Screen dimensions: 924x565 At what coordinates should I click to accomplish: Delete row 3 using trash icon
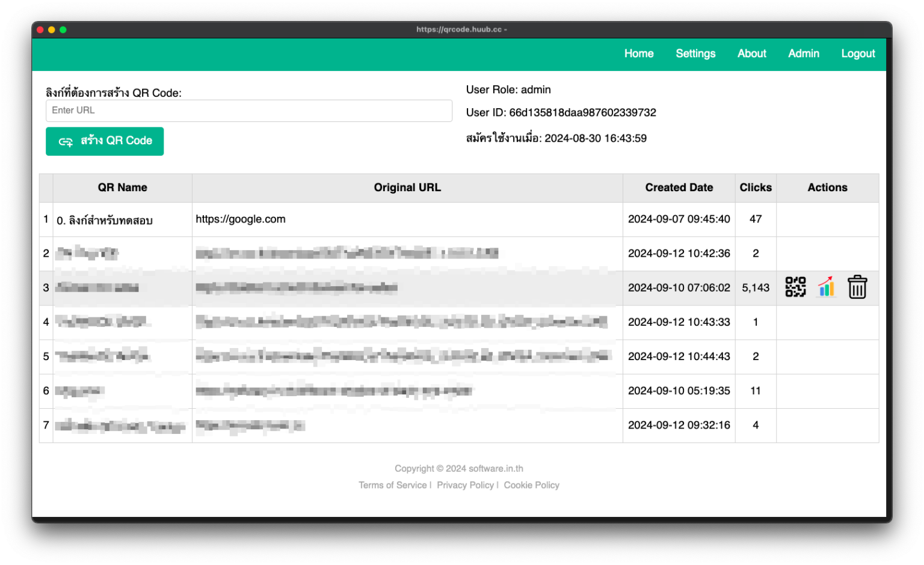pos(857,287)
